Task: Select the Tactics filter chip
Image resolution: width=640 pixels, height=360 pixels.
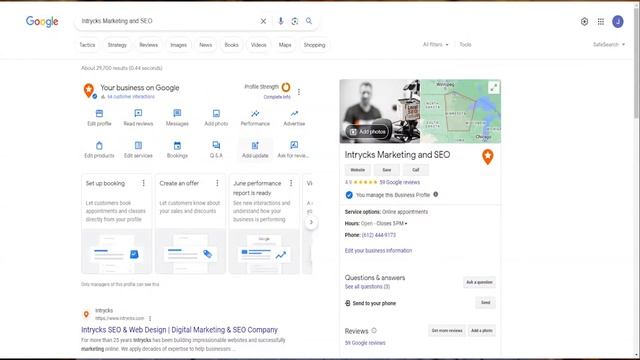Action: pyautogui.click(x=87, y=45)
